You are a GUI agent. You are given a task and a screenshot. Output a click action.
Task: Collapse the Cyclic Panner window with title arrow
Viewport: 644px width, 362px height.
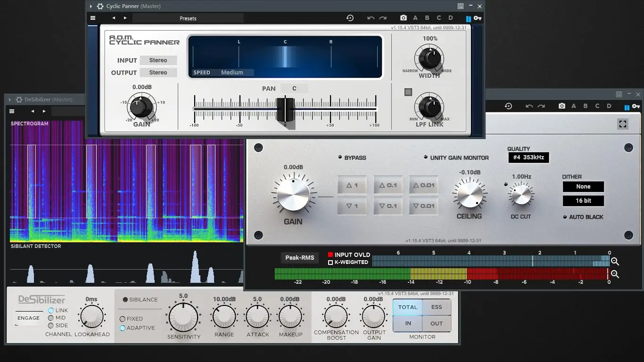[x=91, y=6]
